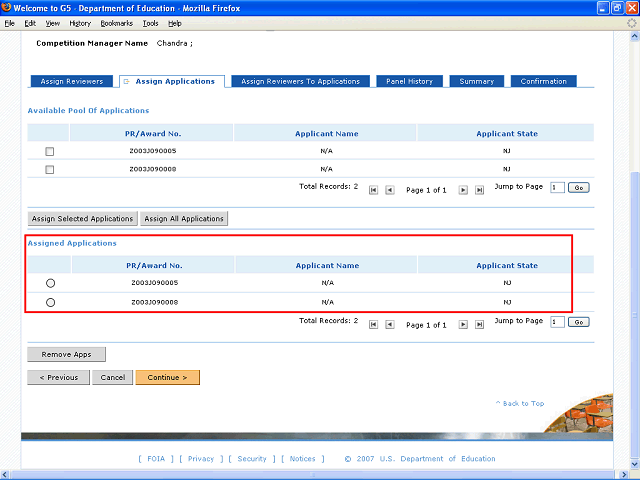
Task: Go to last page in Assigned Applications pagination
Action: 479,324
